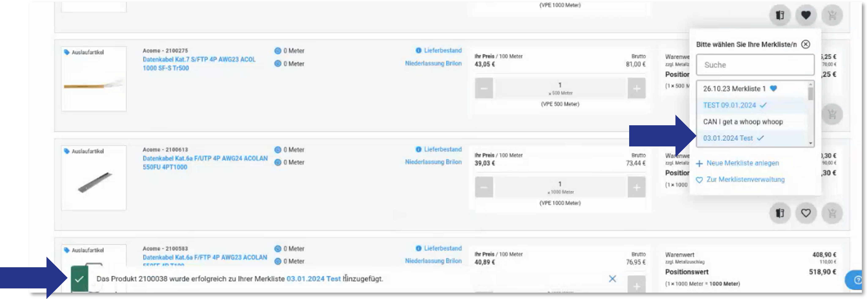Viewport: 868px width, 299px height.
Task: Click Auslaufartikel tag icon of product 2100275
Action: 67,52
